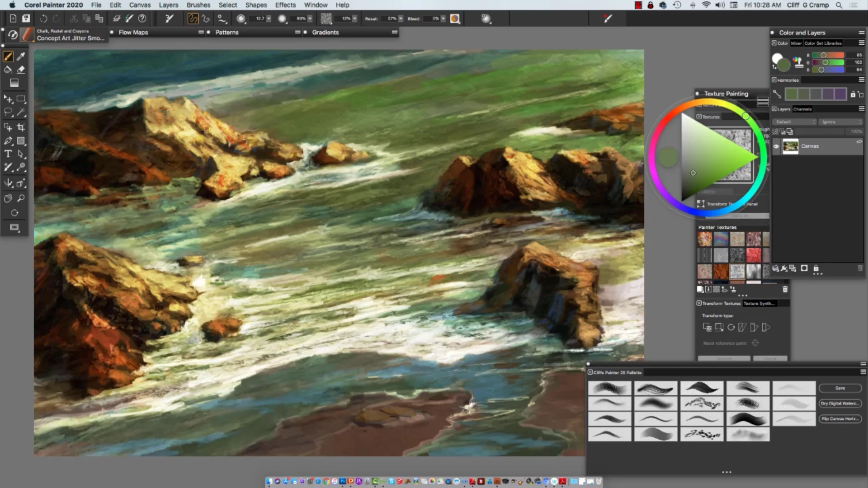
Task: Select the Grabber hand tool
Action: click(8, 198)
